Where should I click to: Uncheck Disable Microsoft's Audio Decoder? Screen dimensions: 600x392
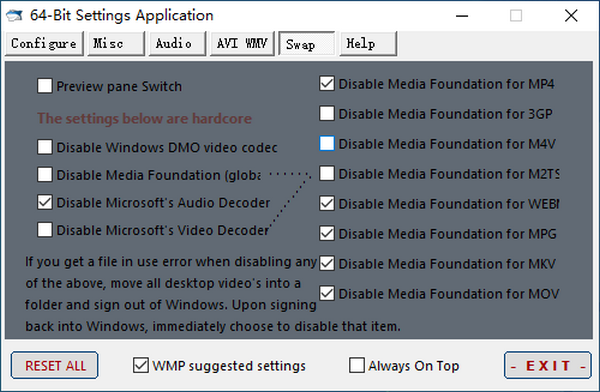pos(45,202)
